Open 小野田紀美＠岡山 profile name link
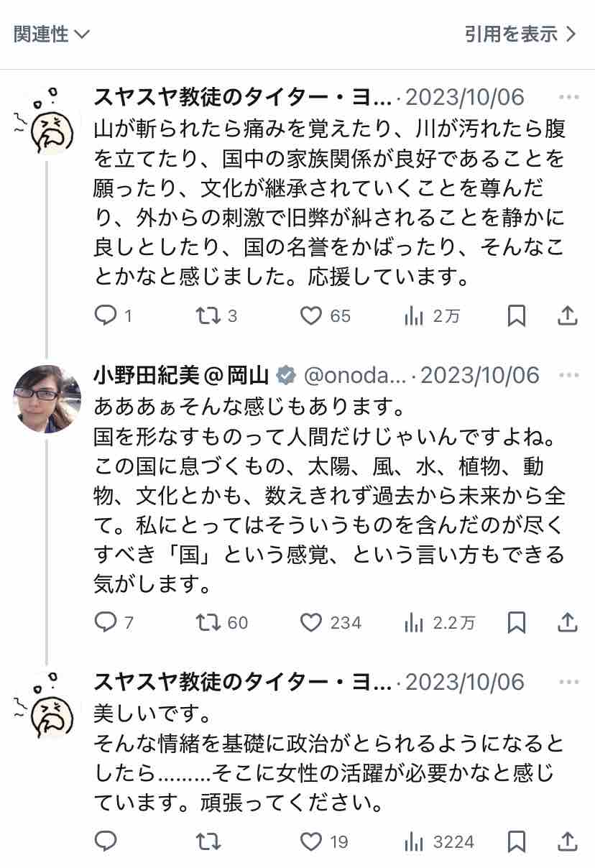 point(182,375)
